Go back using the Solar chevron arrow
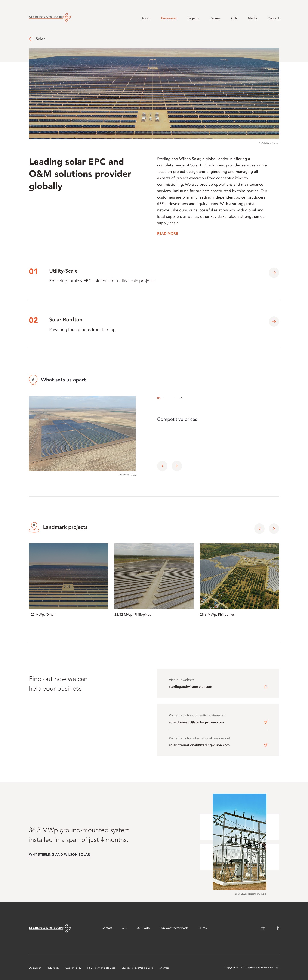The height and width of the screenshot is (980, 308). coord(30,39)
